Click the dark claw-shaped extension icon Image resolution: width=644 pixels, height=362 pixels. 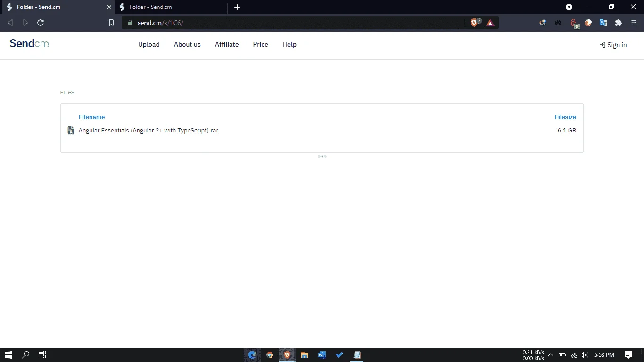tap(558, 23)
